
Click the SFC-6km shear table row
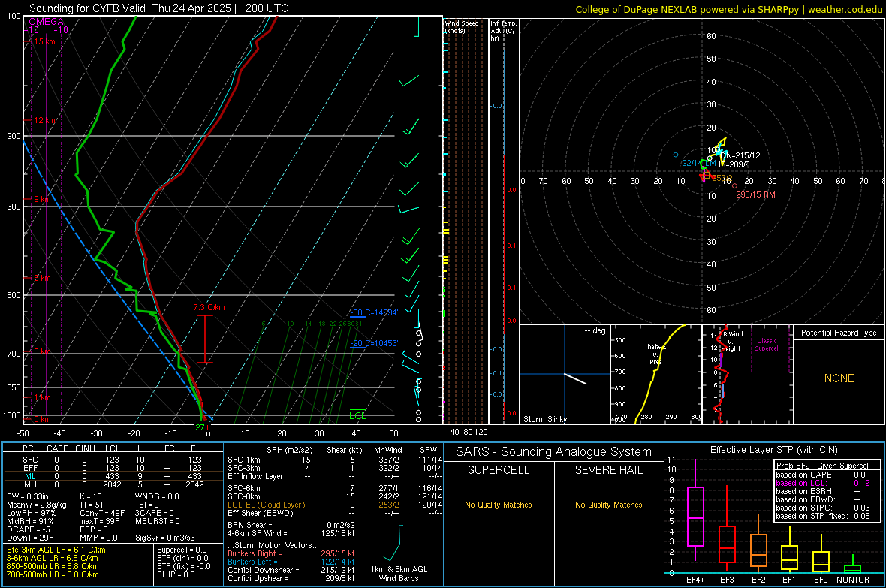[x=335, y=488]
